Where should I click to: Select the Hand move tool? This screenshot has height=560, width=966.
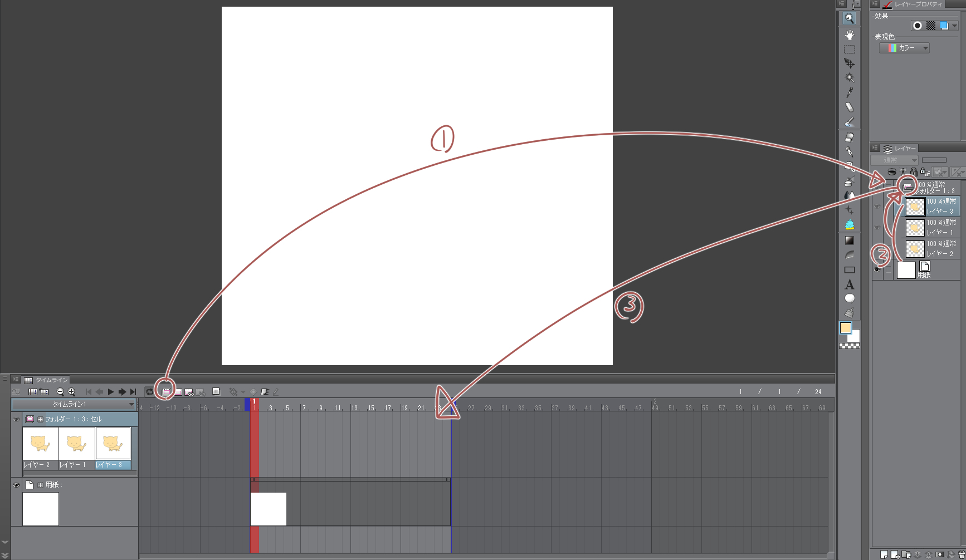(x=849, y=35)
